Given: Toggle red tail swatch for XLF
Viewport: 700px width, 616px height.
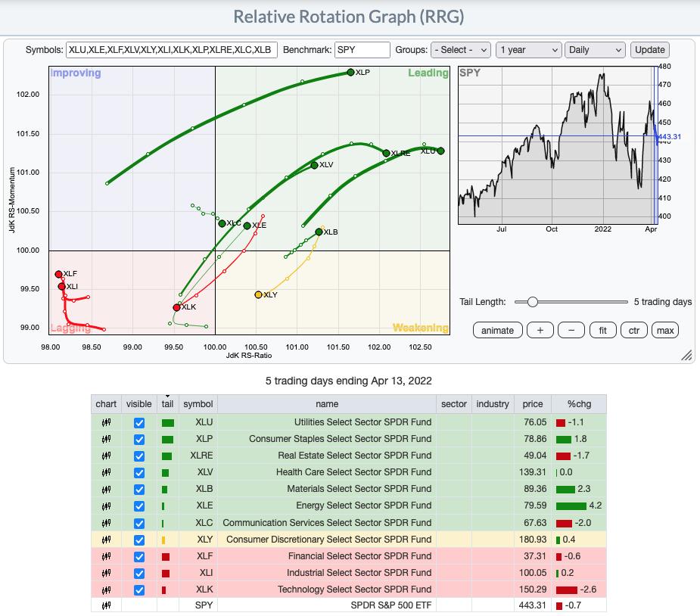Looking at the screenshot, I should tap(166, 557).
